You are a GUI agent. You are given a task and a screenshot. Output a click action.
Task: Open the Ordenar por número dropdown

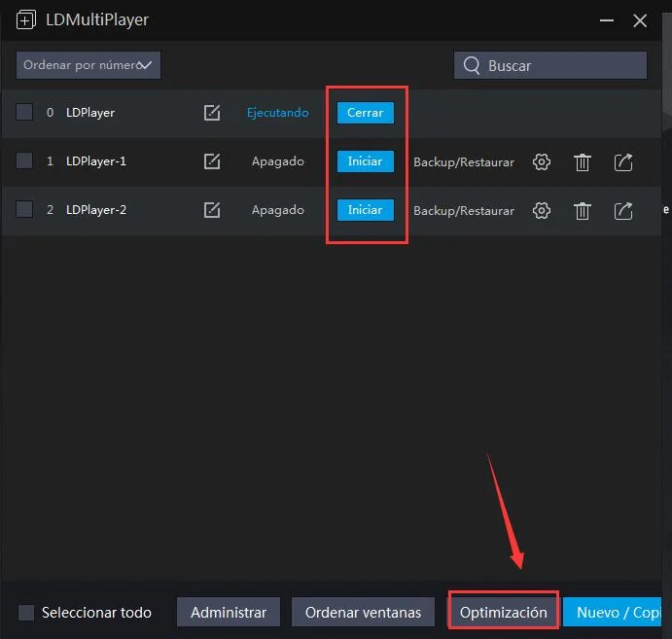88,65
